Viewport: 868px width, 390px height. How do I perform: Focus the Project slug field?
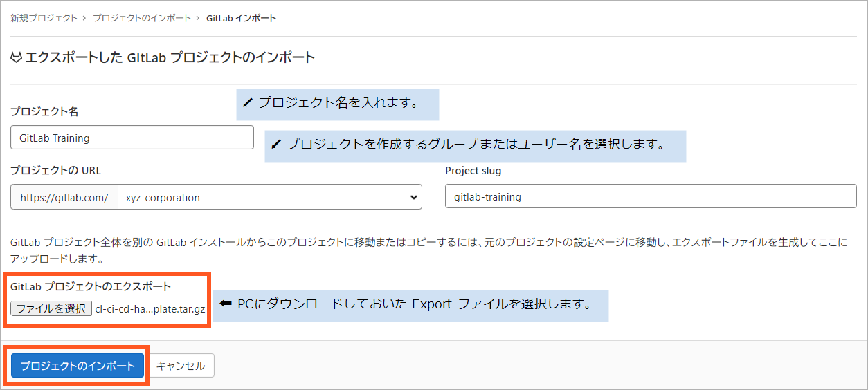pos(651,196)
